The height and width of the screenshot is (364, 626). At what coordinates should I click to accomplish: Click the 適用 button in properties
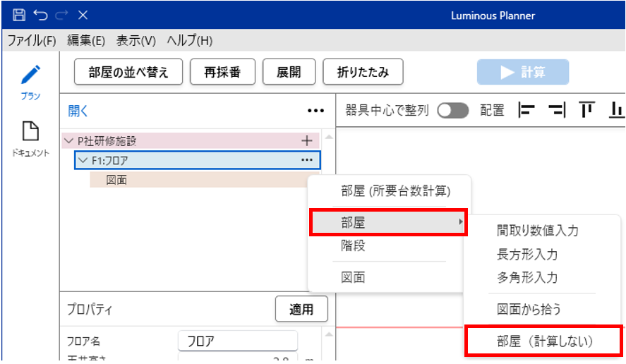tap(301, 309)
